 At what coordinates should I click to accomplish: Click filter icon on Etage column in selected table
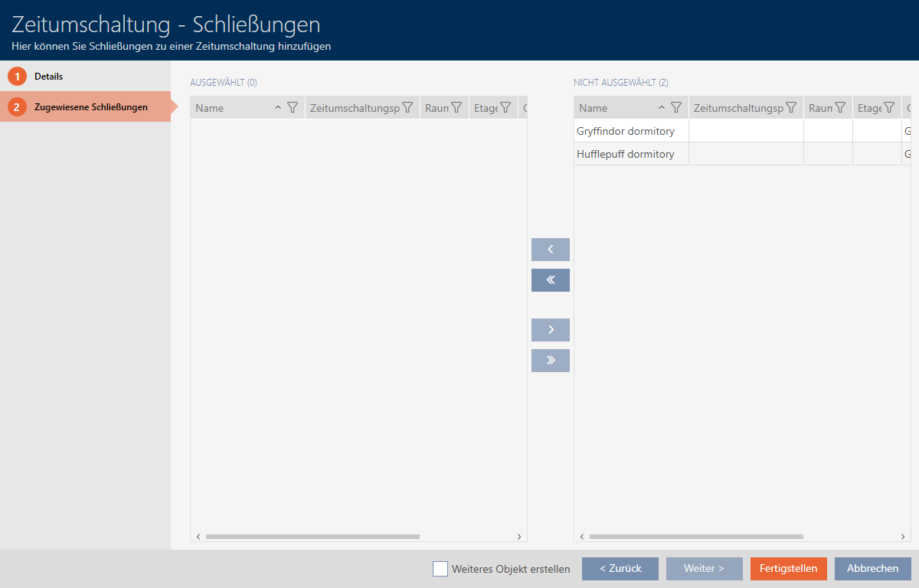pos(505,108)
